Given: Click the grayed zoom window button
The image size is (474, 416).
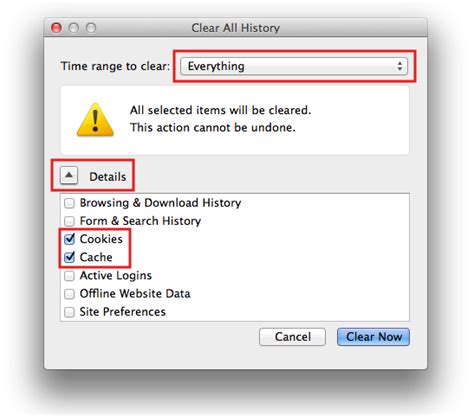Looking at the screenshot, I should (91, 28).
